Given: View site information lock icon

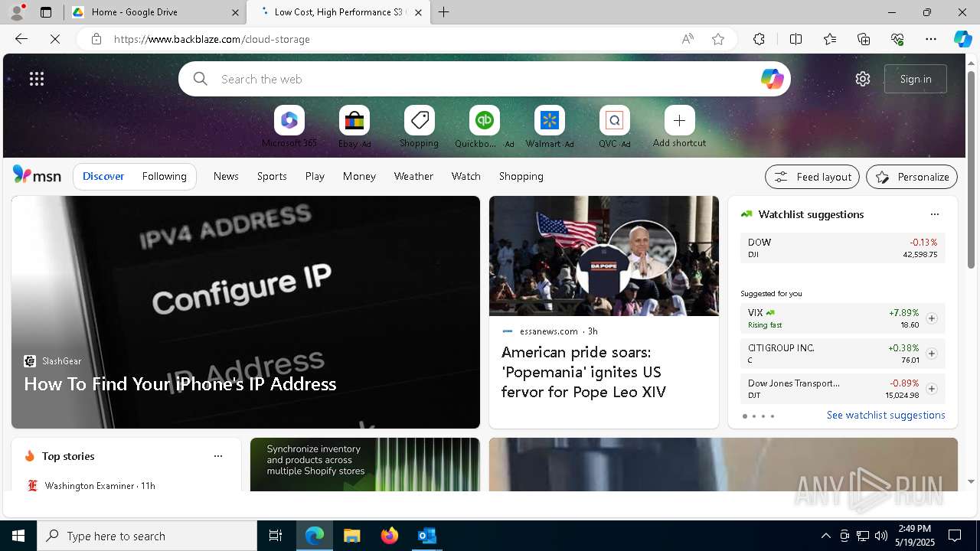Looking at the screenshot, I should pyautogui.click(x=96, y=39).
